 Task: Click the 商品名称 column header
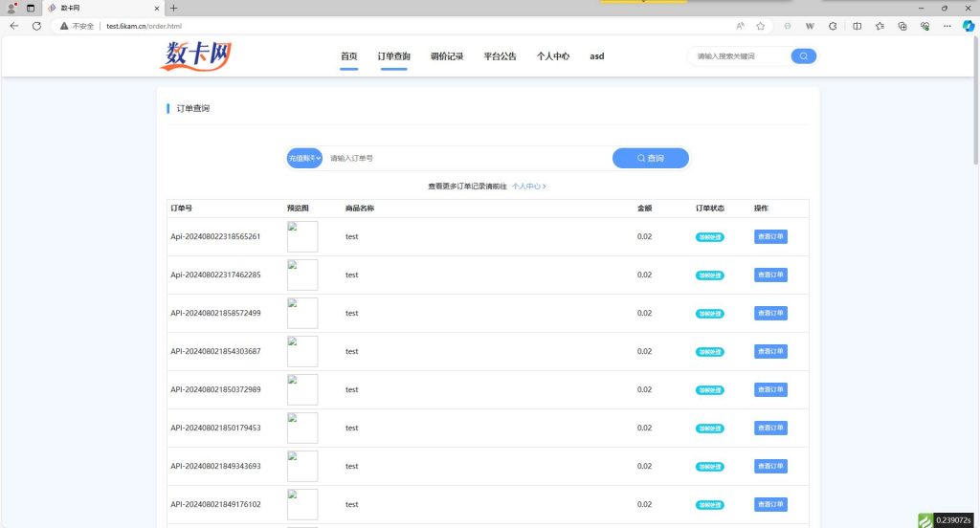(x=360, y=209)
